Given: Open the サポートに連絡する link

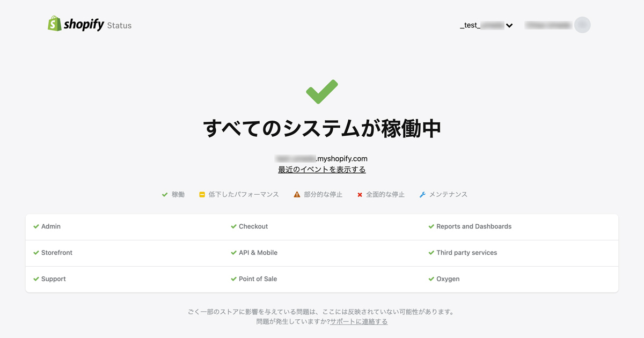Looking at the screenshot, I should (358, 321).
